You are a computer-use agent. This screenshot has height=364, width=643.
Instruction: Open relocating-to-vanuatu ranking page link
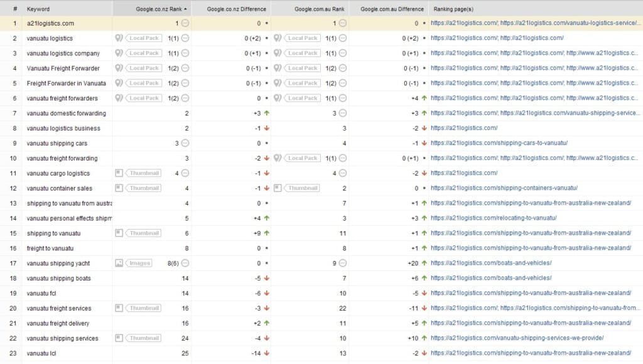[x=494, y=218]
